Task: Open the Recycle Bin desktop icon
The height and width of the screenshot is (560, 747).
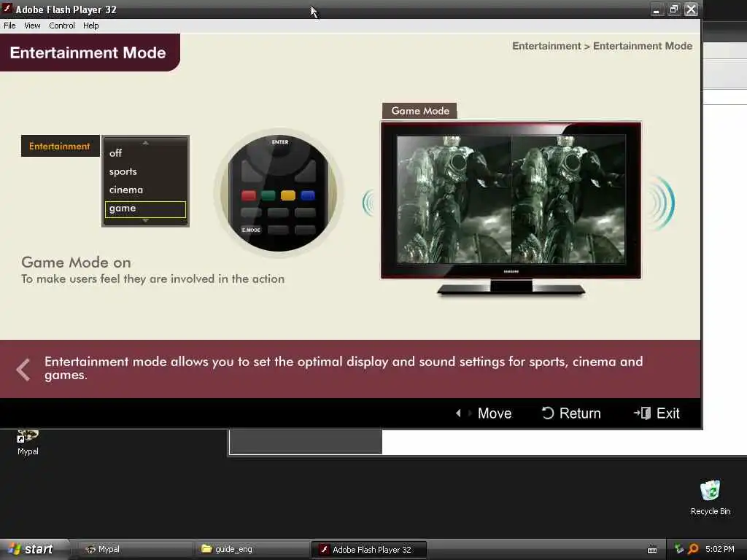Action: [710, 498]
